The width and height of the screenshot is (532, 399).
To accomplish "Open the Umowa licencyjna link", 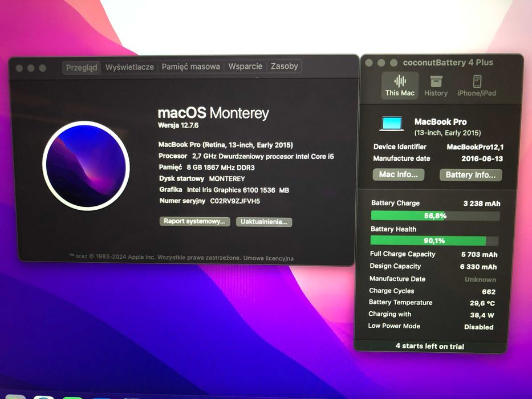I will [x=269, y=258].
